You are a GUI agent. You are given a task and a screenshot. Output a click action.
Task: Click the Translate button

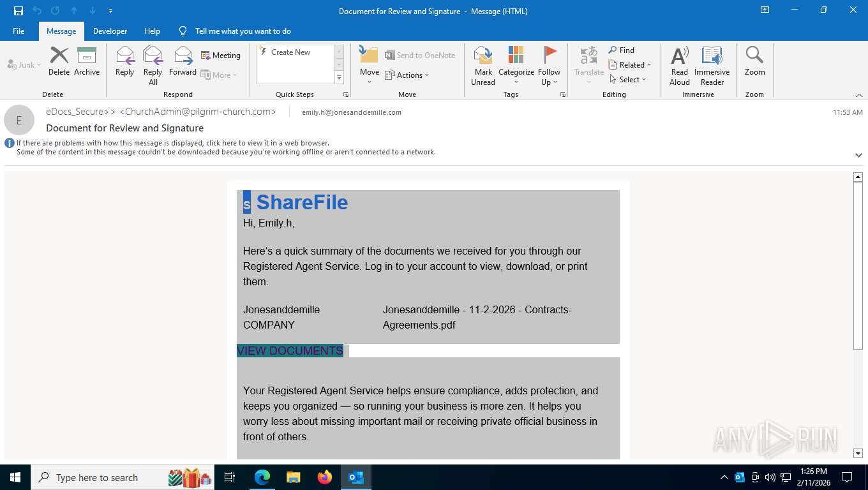click(589, 65)
